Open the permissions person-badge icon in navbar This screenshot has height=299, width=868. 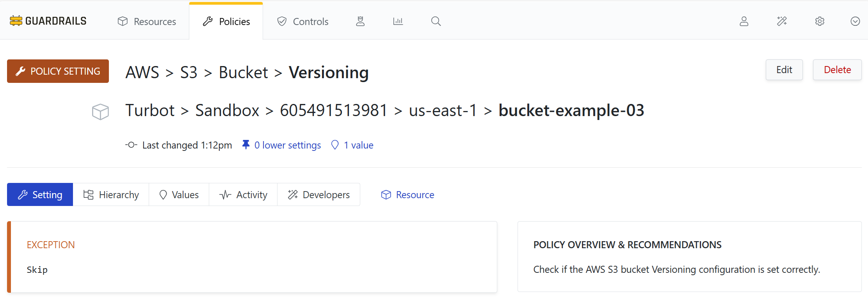(x=360, y=21)
